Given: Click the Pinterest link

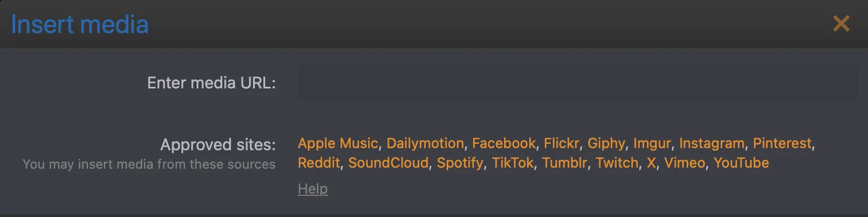Looking at the screenshot, I should click(782, 143).
